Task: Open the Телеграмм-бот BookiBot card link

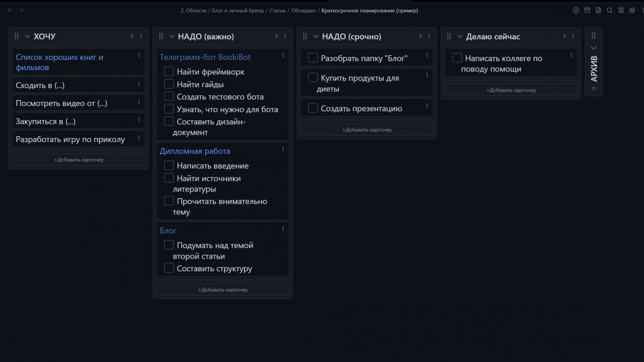Action: pos(205,57)
